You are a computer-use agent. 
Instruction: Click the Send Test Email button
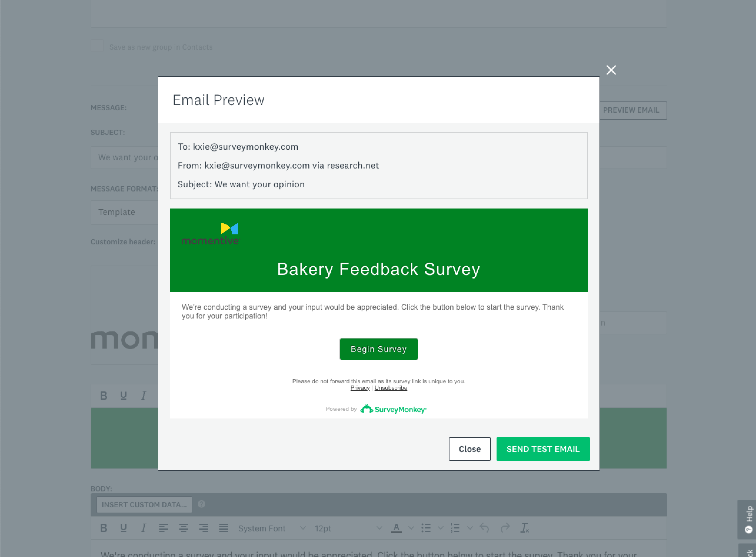coord(543,449)
